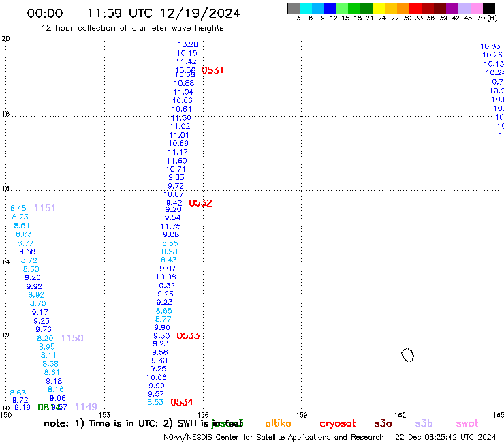The image size is (504, 443).
Task: Click the red 0532 timestamp
Action: [200, 203]
